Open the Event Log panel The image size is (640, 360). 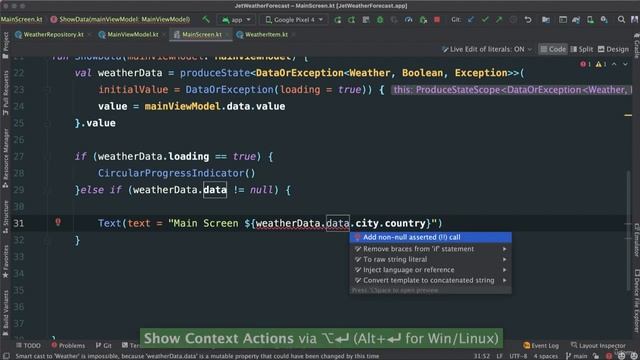coord(541,345)
